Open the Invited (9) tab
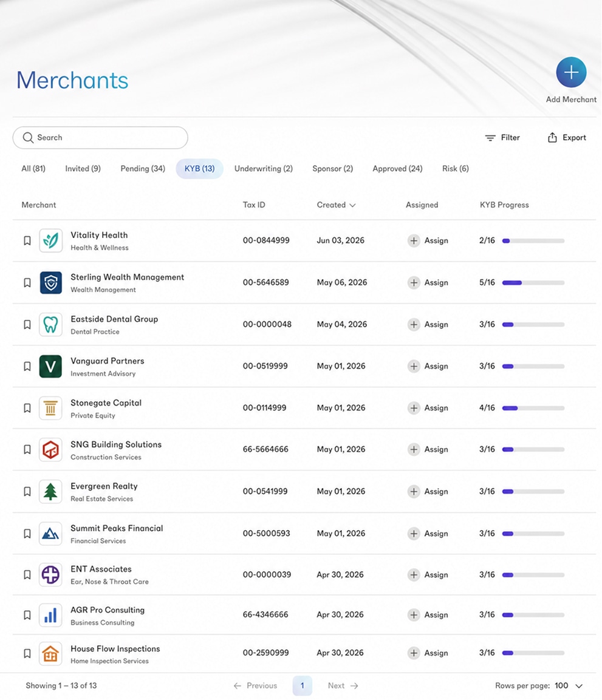The width and height of the screenshot is (602, 700). coord(83,169)
